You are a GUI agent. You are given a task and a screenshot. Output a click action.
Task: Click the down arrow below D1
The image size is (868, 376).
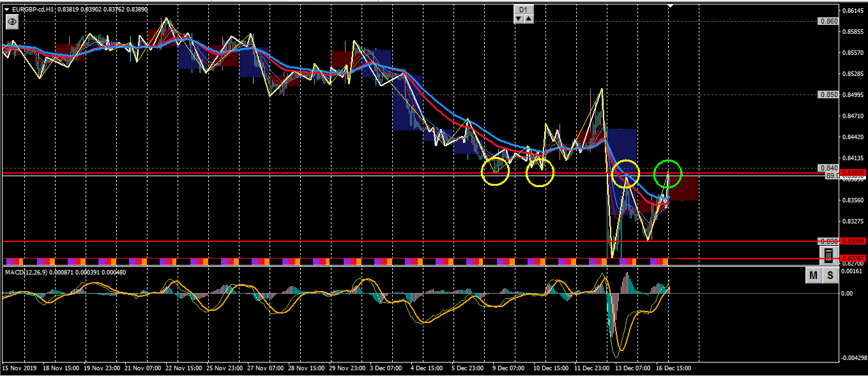[518, 19]
